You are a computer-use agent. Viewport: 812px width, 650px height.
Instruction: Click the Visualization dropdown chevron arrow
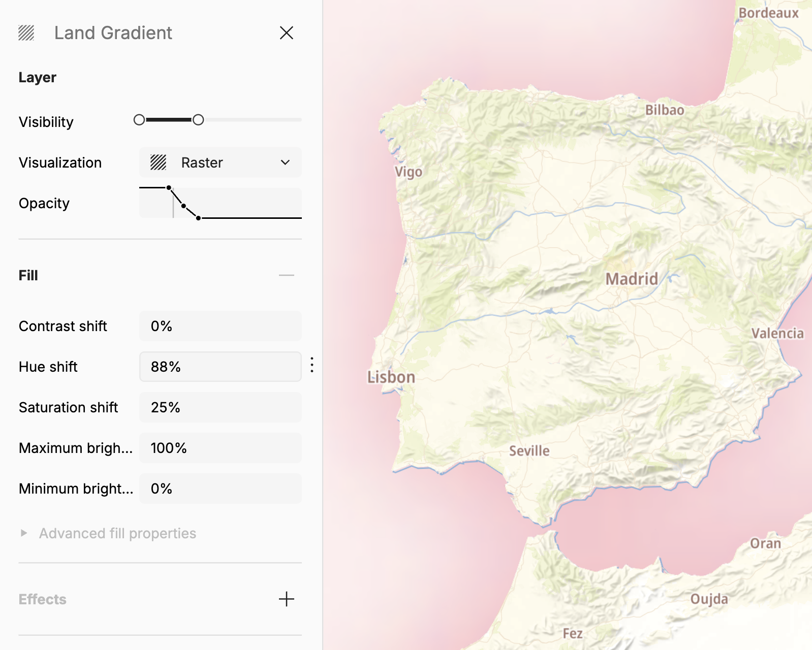tap(285, 162)
